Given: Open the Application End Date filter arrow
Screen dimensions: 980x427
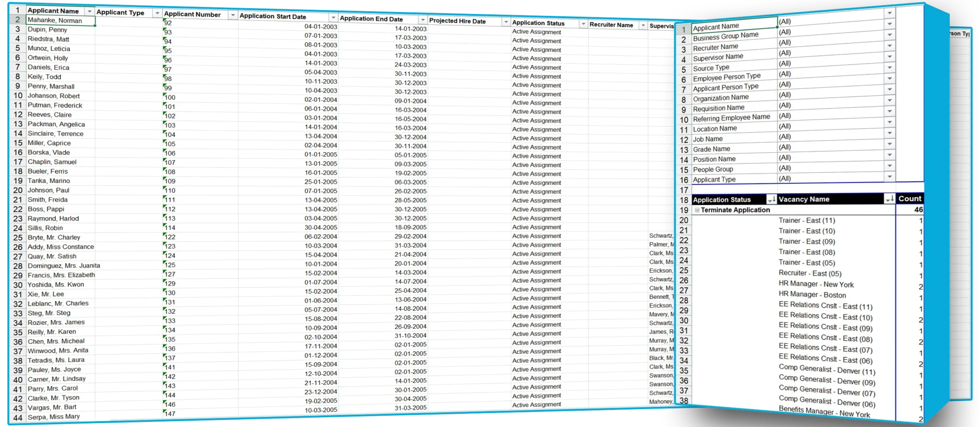Looking at the screenshot, I should pyautogui.click(x=423, y=20).
